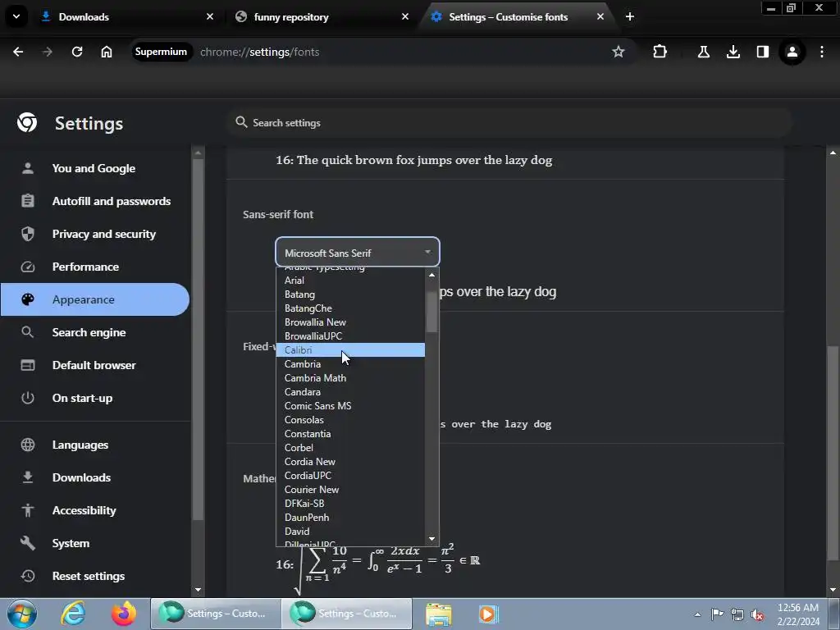Choose Cordia New font
The width and height of the screenshot is (840, 630).
[x=350, y=461]
